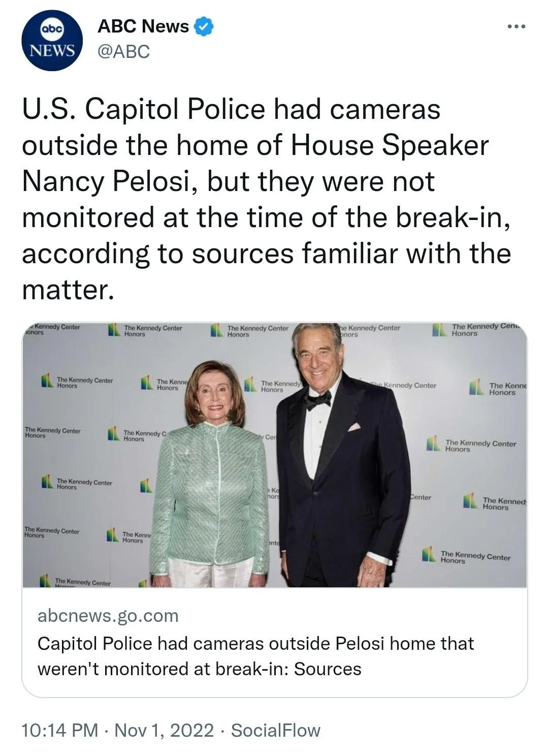
Task: Click the "Sources" word ending the card headline
Action: 328,669
